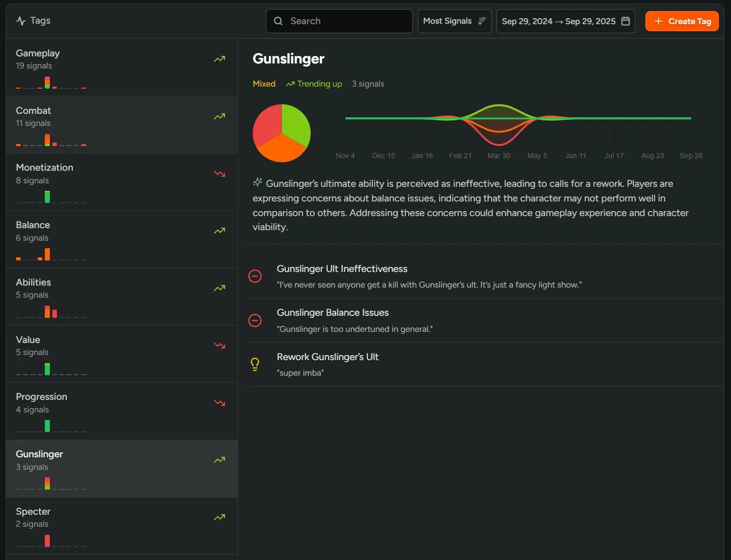731x560 pixels.
Task: Click the trending up arrow on Gameplay
Action: click(220, 59)
